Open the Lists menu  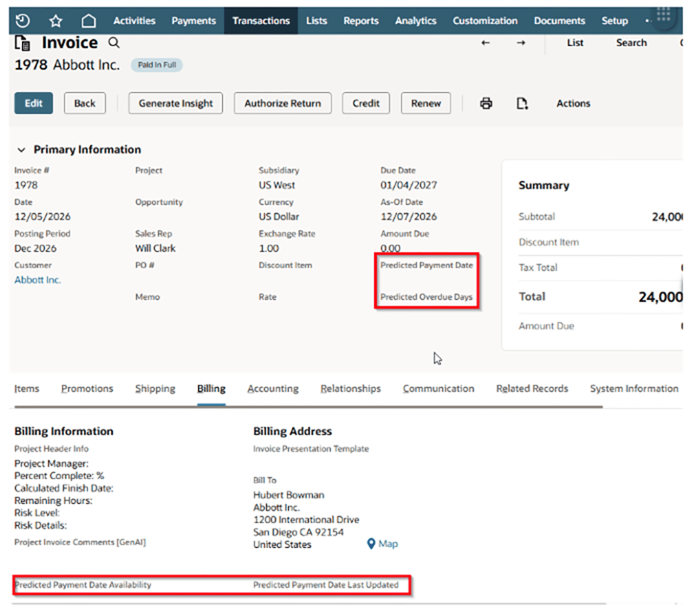point(316,21)
